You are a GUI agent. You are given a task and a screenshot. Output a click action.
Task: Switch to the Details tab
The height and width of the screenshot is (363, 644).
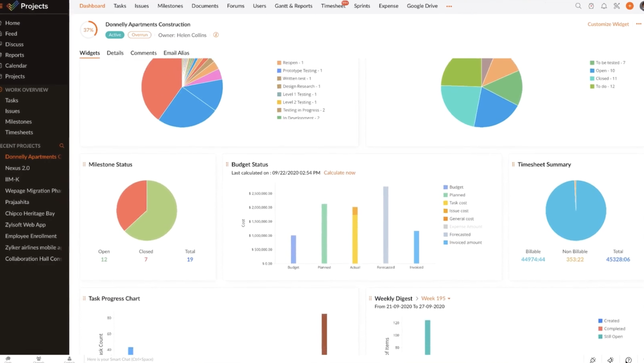(115, 53)
